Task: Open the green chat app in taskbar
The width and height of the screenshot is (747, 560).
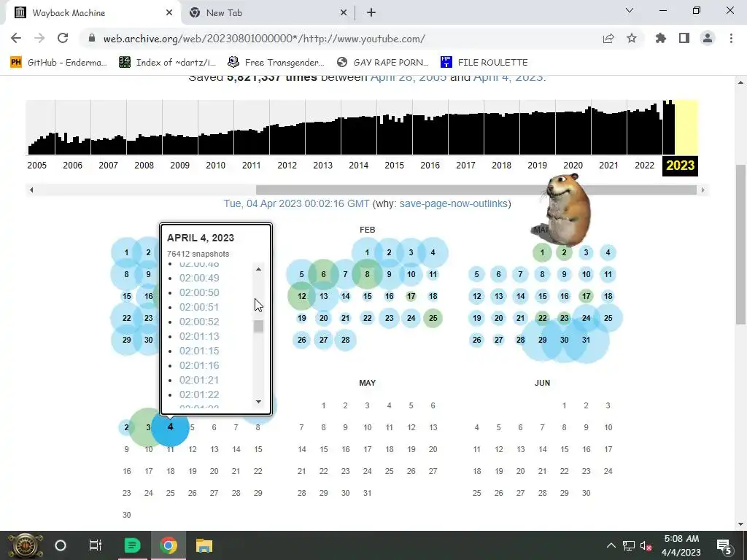Action: click(x=133, y=545)
